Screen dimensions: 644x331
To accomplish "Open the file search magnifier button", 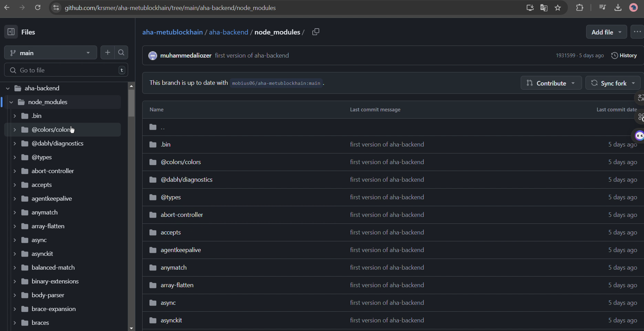I will pyautogui.click(x=121, y=52).
